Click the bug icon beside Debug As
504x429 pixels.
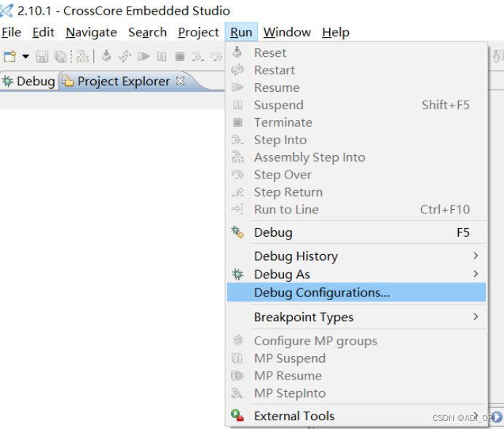click(237, 274)
